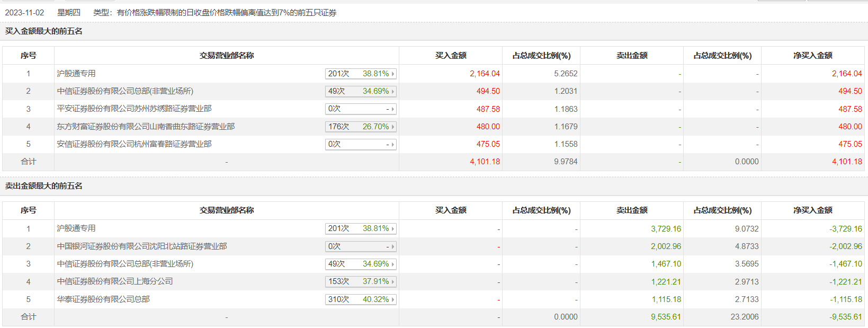The image size is (868, 328).
Task: Select the sell amount 1,115.18
Action: pos(666,299)
